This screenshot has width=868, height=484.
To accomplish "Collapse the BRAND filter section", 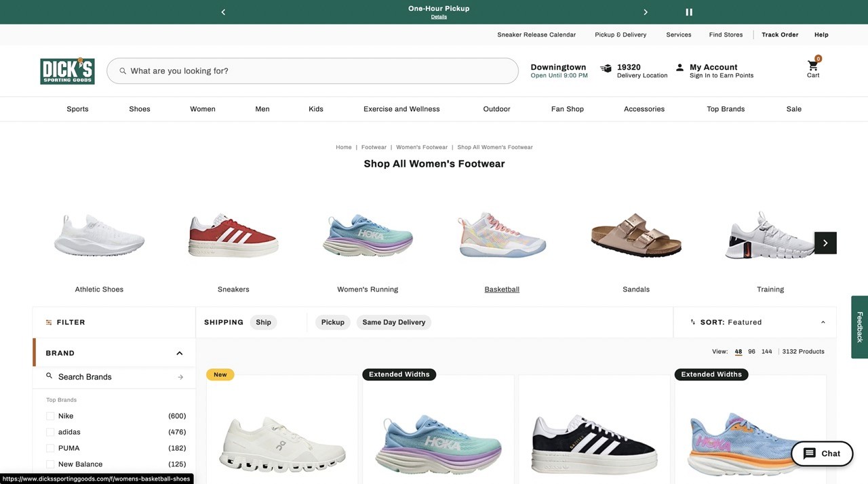I will coord(180,353).
